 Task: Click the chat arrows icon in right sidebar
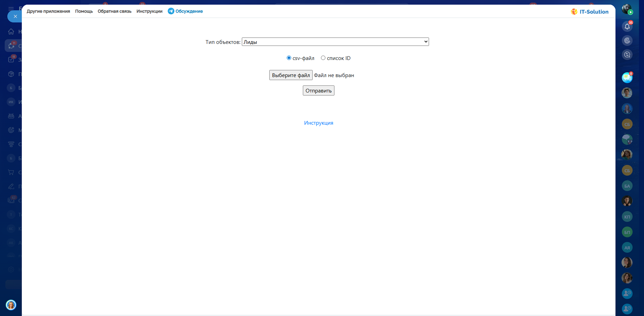tap(627, 55)
